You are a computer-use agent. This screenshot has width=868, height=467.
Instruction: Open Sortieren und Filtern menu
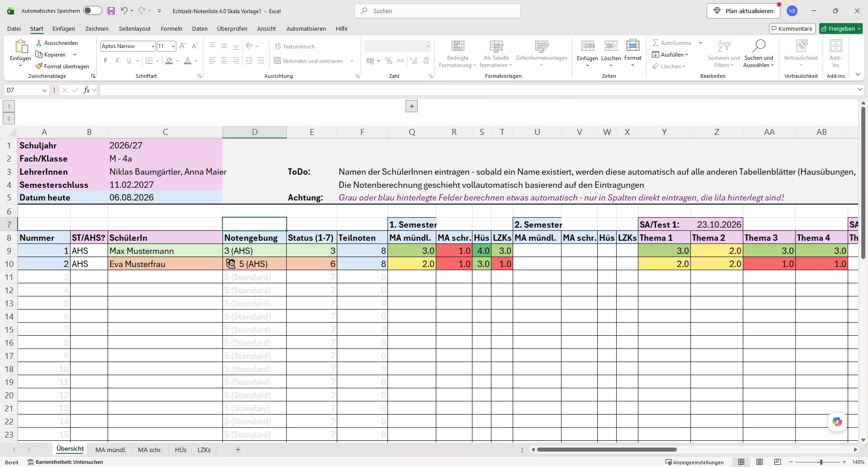pyautogui.click(x=724, y=54)
